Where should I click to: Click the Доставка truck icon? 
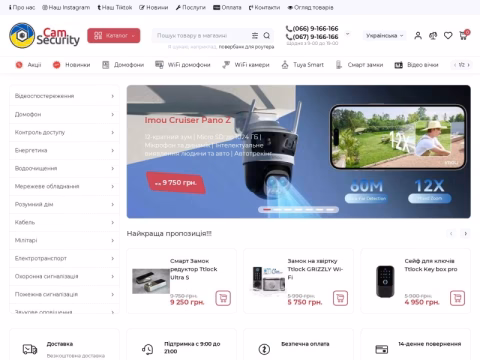tap(30, 349)
